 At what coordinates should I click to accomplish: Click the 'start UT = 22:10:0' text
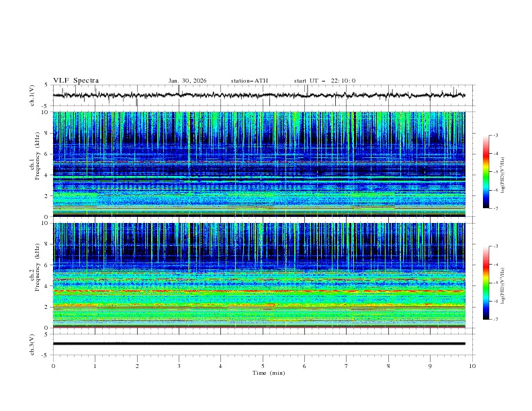324,81
